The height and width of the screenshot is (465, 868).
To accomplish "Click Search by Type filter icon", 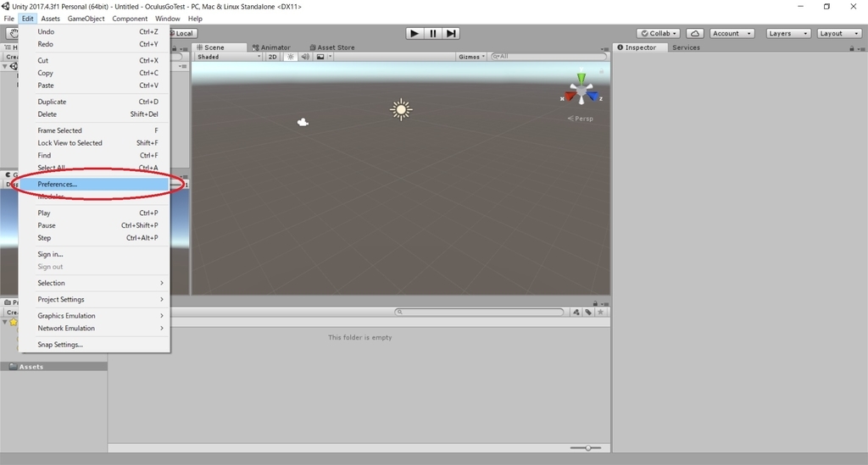I will (576, 312).
